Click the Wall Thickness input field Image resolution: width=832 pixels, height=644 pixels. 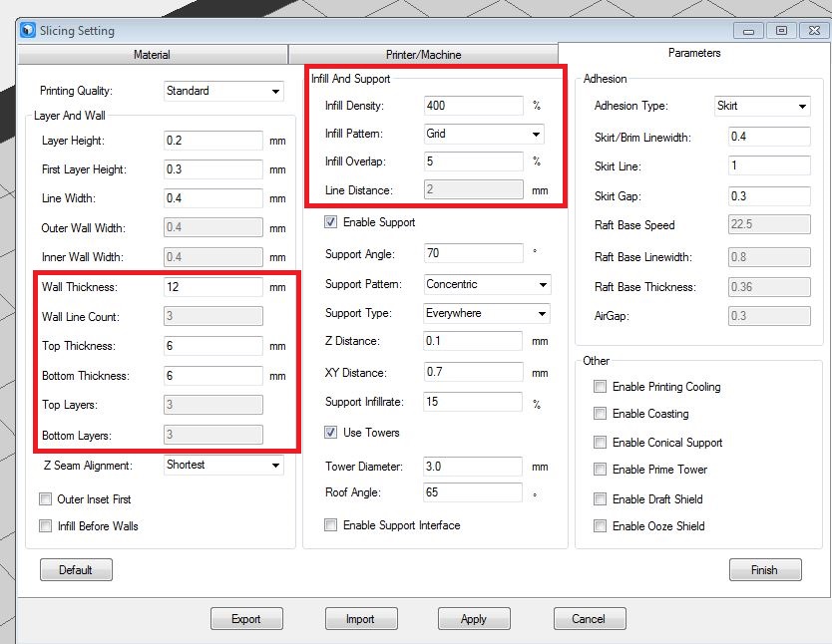212,287
